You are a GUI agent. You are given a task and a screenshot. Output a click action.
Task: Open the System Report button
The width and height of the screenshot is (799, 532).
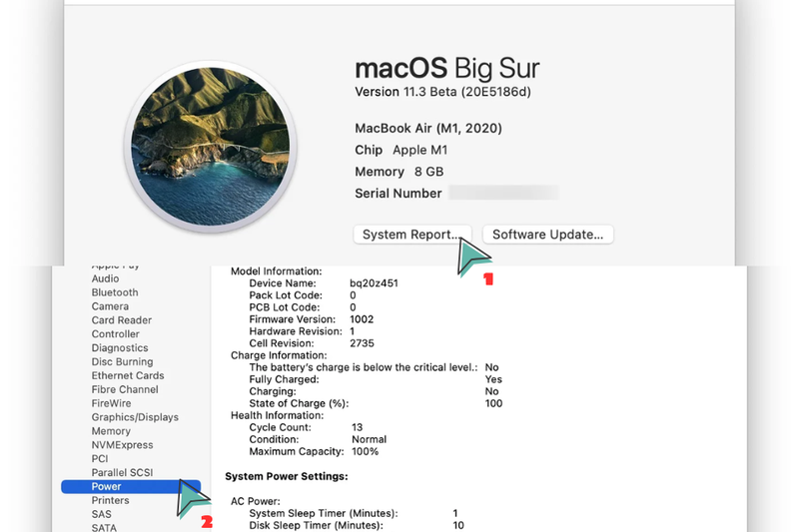click(412, 235)
